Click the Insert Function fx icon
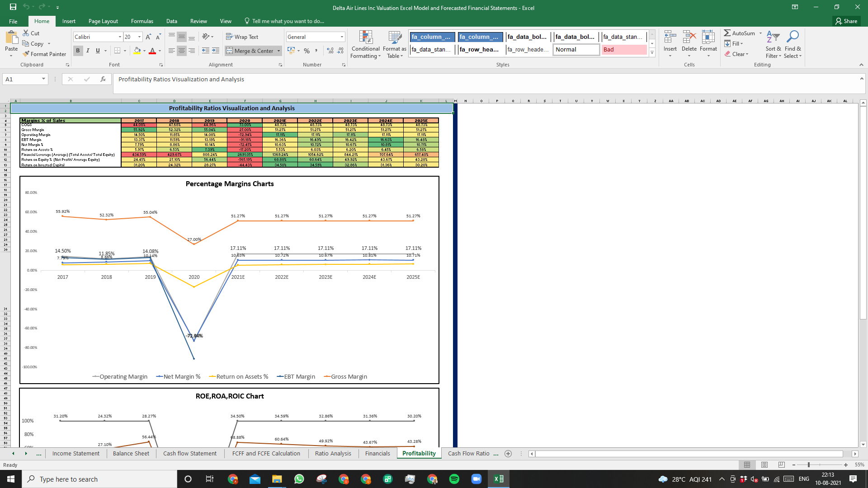This screenshot has width=868, height=488. pyautogui.click(x=103, y=79)
